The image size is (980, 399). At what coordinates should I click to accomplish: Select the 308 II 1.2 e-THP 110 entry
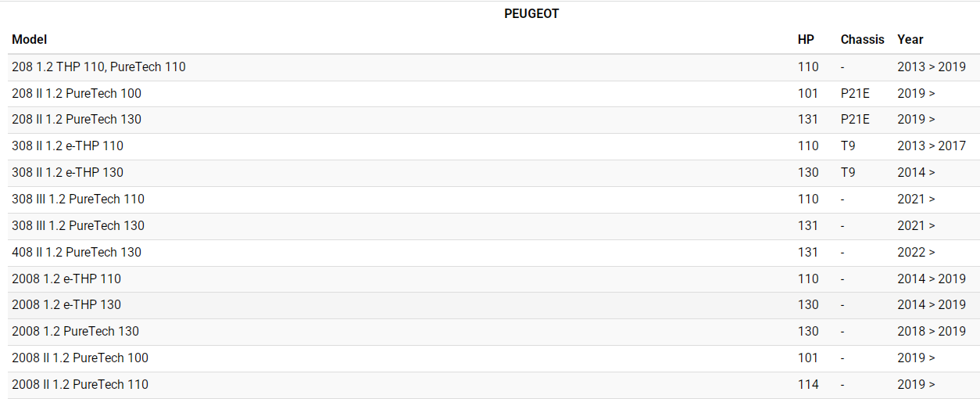point(67,146)
